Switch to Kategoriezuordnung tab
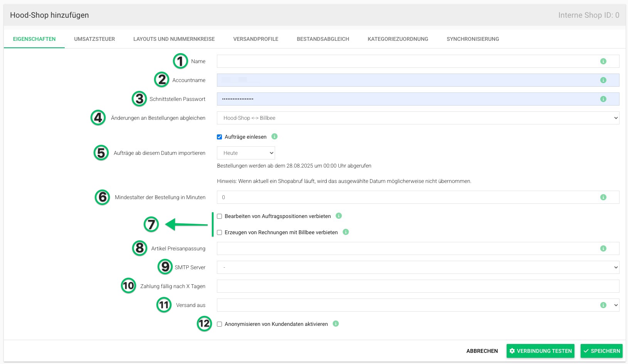Image resolution: width=628 pixels, height=364 pixels. tap(398, 39)
